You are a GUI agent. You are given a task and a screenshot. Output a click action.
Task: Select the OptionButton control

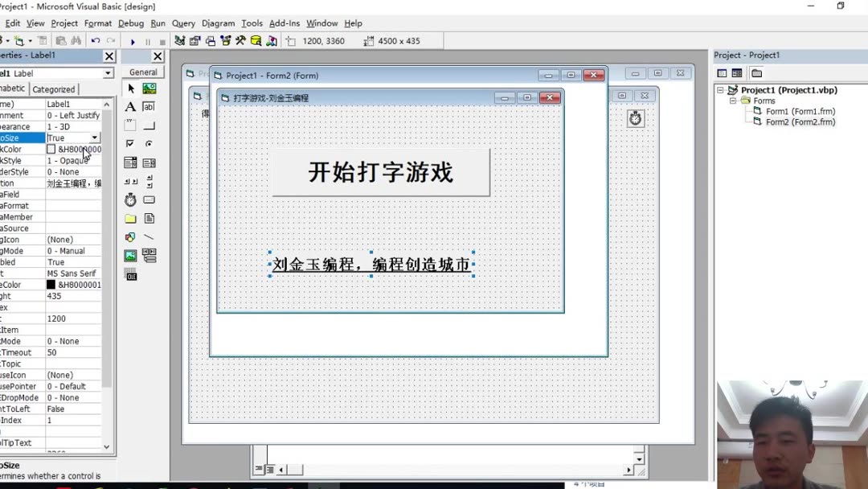point(149,143)
